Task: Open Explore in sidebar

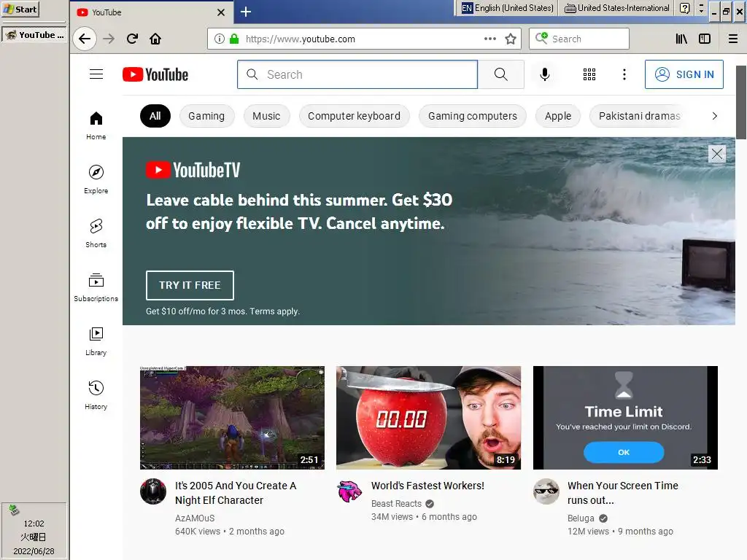Action: [x=96, y=179]
